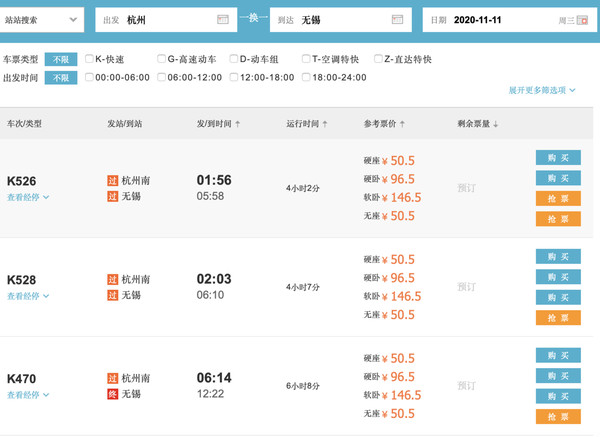The height and width of the screenshot is (437, 600).
Task: Buy the K526 hard seat ticket
Action: pyautogui.click(x=558, y=158)
